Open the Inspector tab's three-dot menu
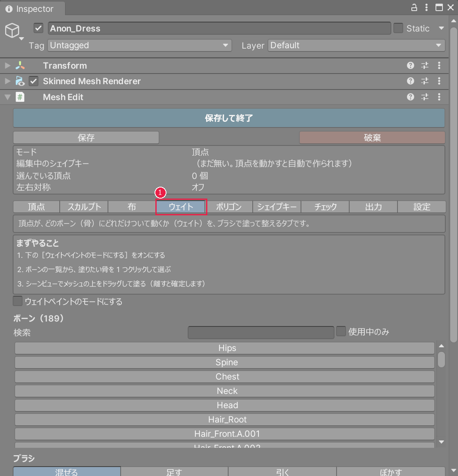The width and height of the screenshot is (458, 476). [x=427, y=8]
